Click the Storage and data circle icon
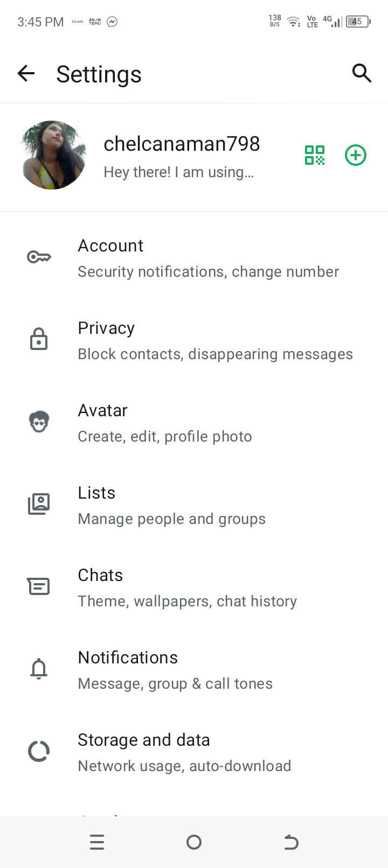The height and width of the screenshot is (868, 388). pos(39,751)
